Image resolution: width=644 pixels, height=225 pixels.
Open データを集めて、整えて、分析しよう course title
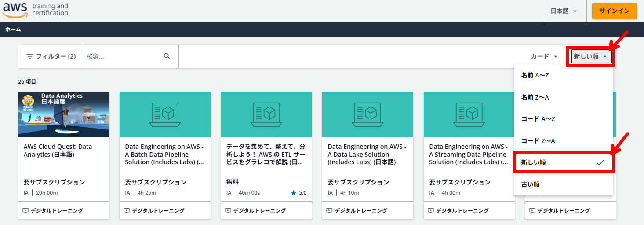click(x=266, y=154)
